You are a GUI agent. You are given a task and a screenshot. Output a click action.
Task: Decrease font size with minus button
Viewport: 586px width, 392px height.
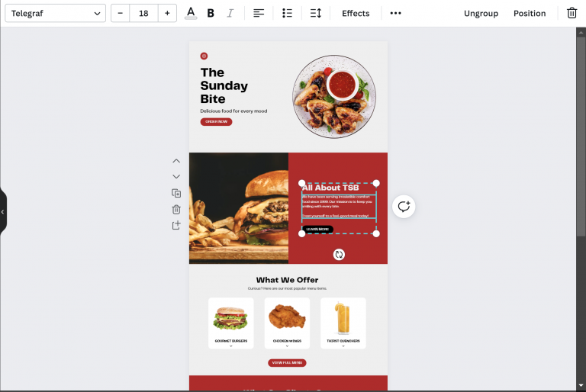point(121,14)
